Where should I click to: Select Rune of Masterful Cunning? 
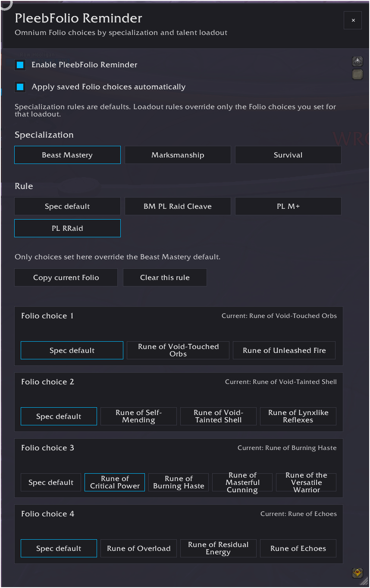click(x=242, y=482)
